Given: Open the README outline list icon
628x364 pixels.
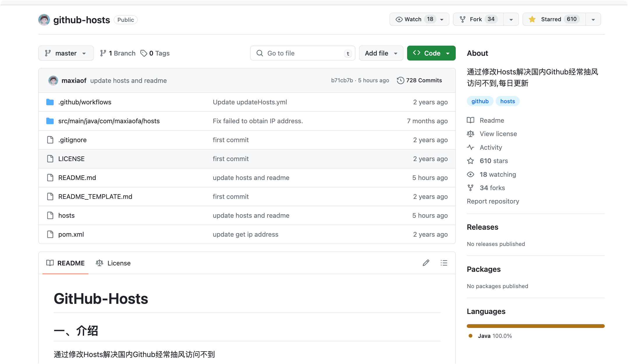Looking at the screenshot, I should pos(444,263).
